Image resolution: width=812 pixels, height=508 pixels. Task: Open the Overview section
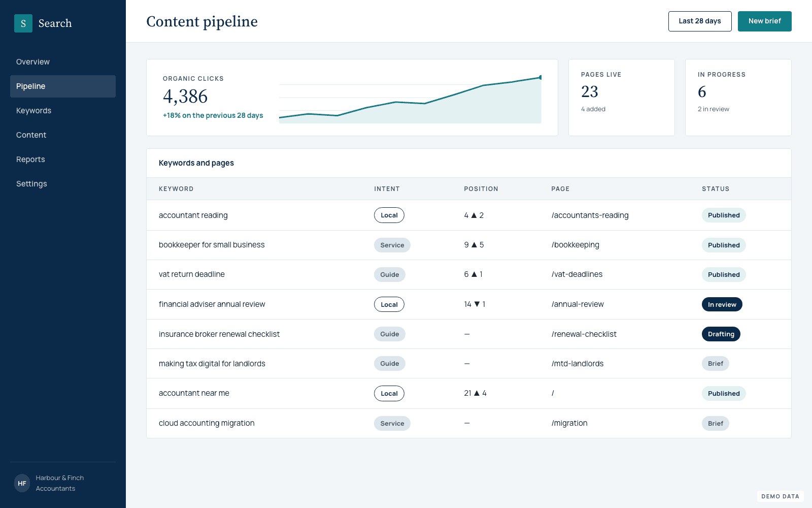pos(63,62)
